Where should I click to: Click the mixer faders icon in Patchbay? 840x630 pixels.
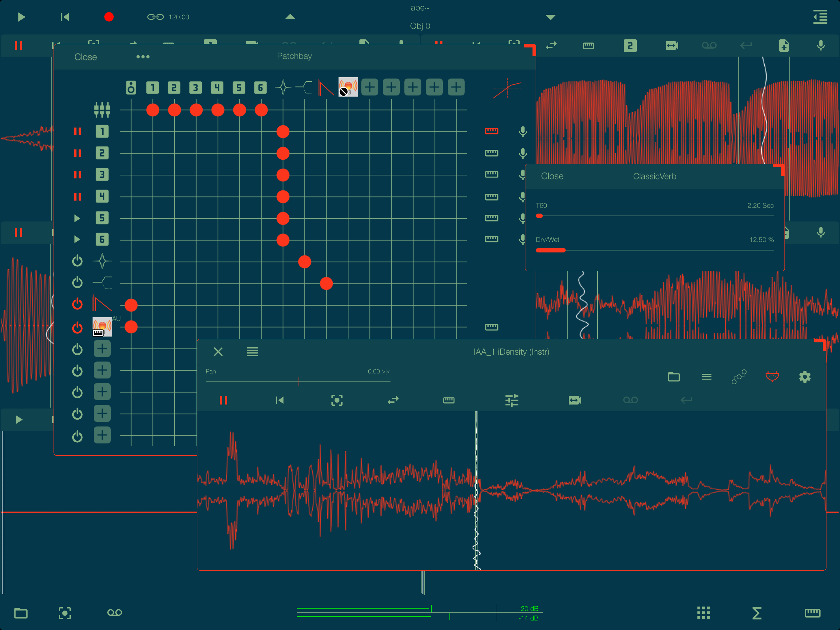(102, 110)
